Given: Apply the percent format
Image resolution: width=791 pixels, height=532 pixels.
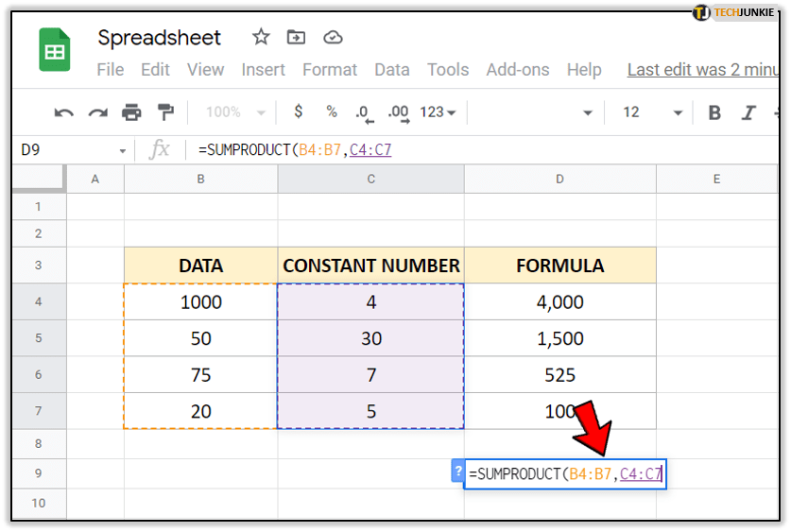Looking at the screenshot, I should (332, 112).
